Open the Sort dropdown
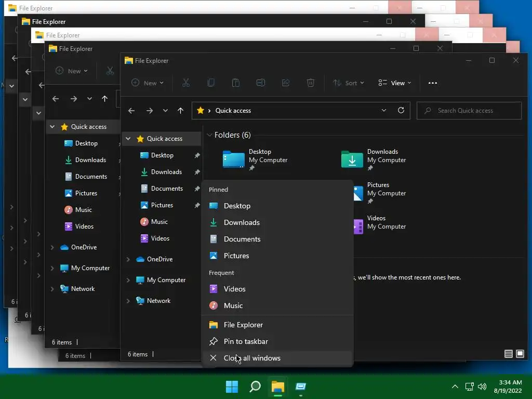This screenshot has width=532, height=399. click(349, 83)
